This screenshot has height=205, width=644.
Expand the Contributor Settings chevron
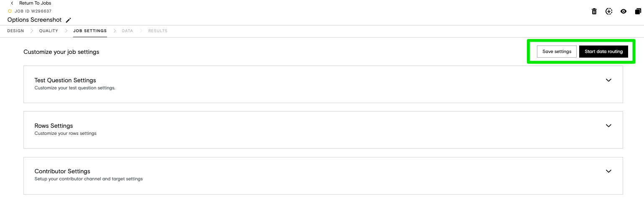pyautogui.click(x=608, y=171)
